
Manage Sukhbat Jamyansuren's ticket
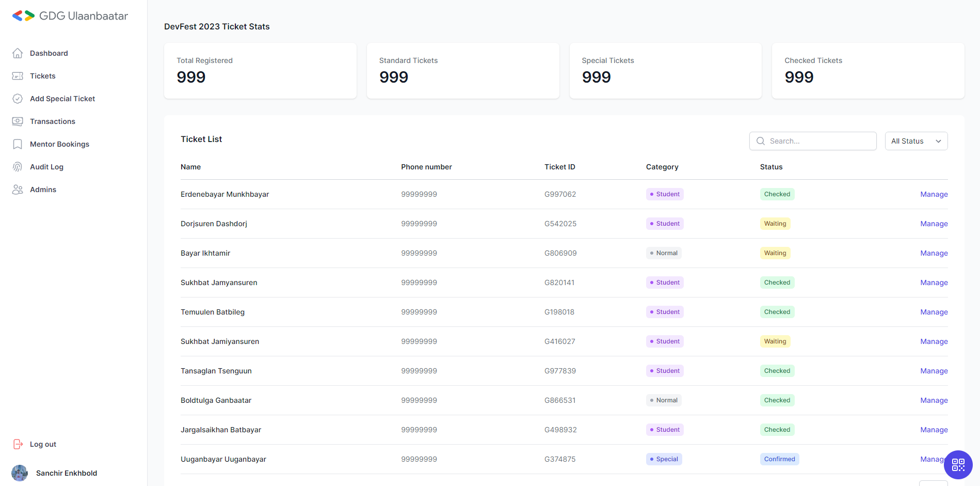click(934, 283)
